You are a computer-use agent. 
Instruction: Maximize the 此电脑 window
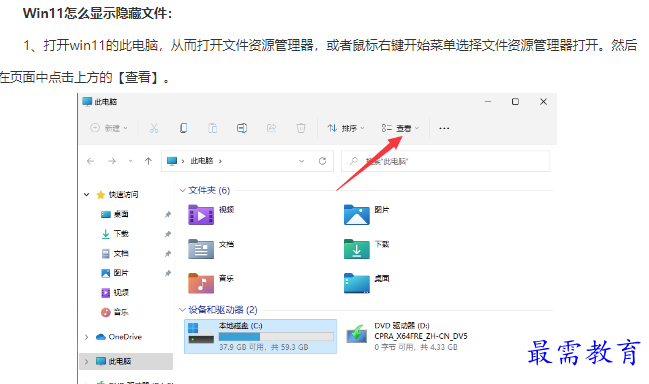point(515,101)
